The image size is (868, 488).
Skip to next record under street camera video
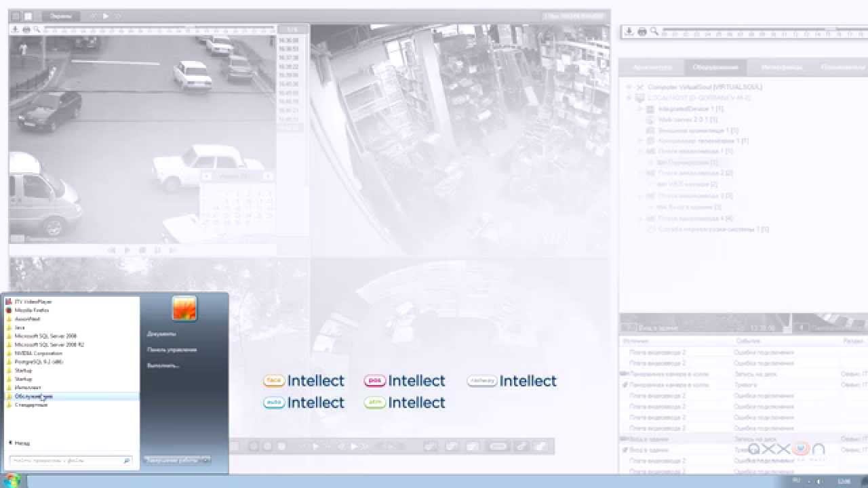tap(173, 250)
